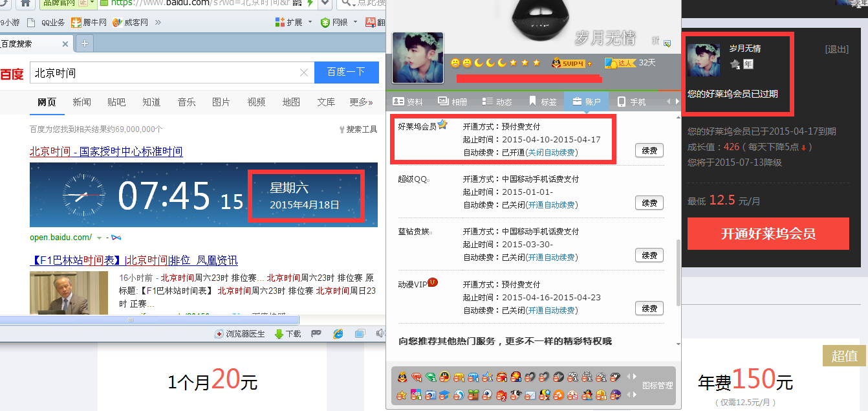Click the 年 badge in membership panel
The width and height of the screenshot is (868, 411).
pyautogui.click(x=748, y=64)
